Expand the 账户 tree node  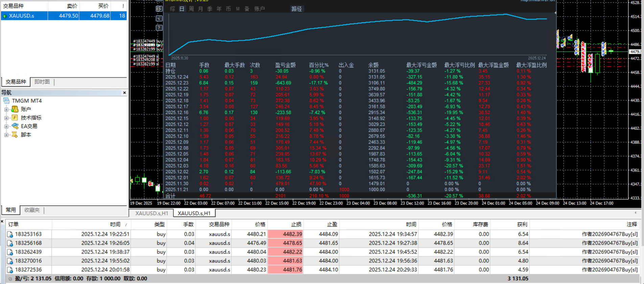pyautogui.click(x=6, y=109)
